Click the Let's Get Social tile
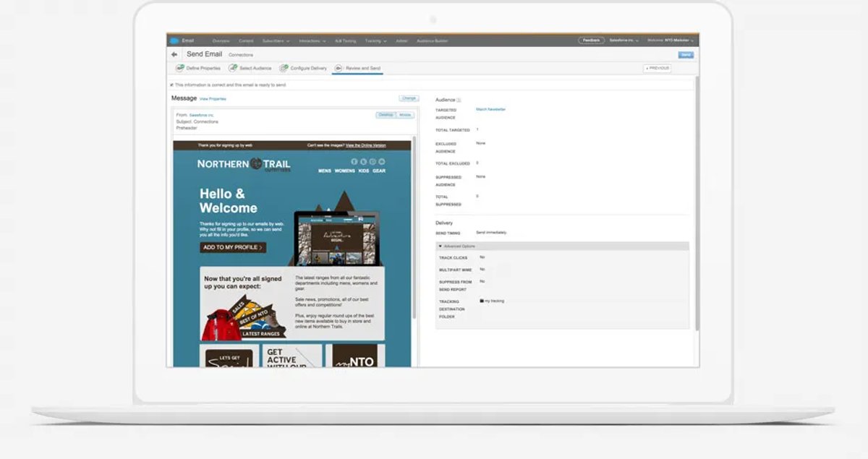This screenshot has height=459, width=868. click(229, 356)
